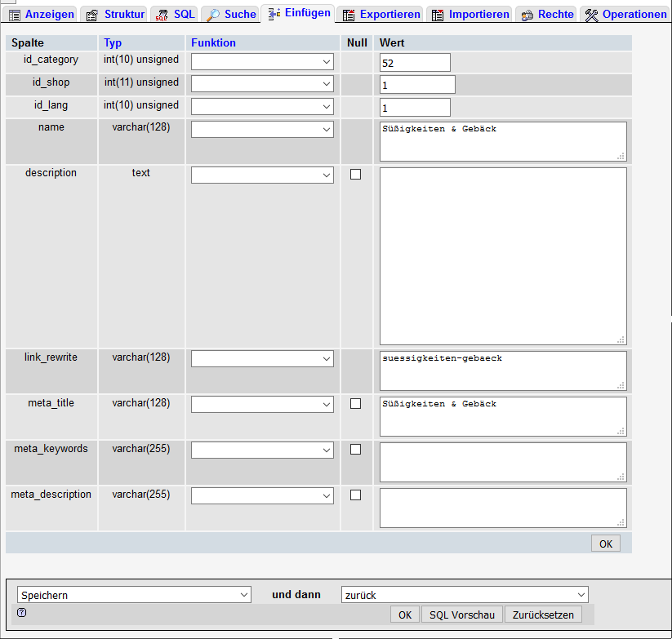The width and height of the screenshot is (672, 639).
Task: Open the zurück after-insert dropdown
Action: (465, 595)
